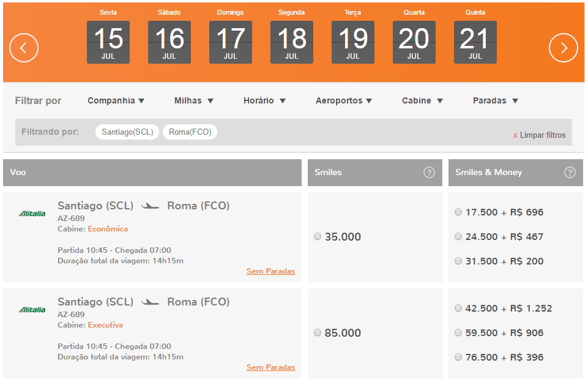Click the Alitalia logo on the Econômica flight

(32, 214)
